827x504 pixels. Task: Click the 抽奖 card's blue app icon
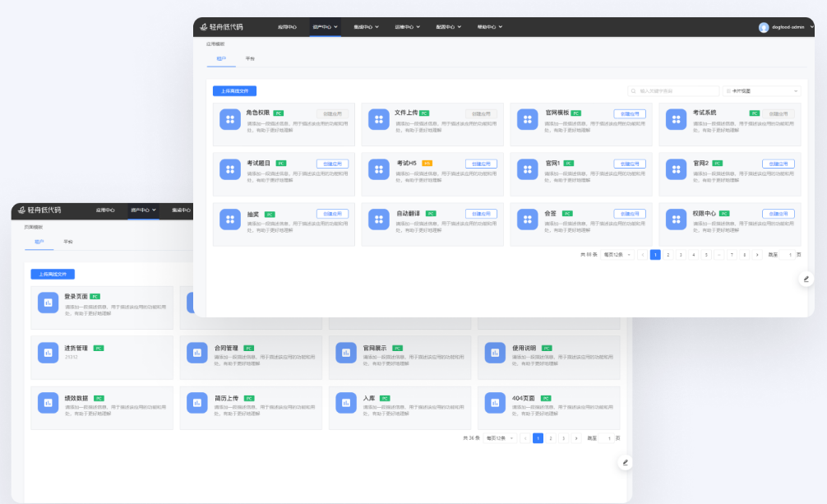coord(230,220)
